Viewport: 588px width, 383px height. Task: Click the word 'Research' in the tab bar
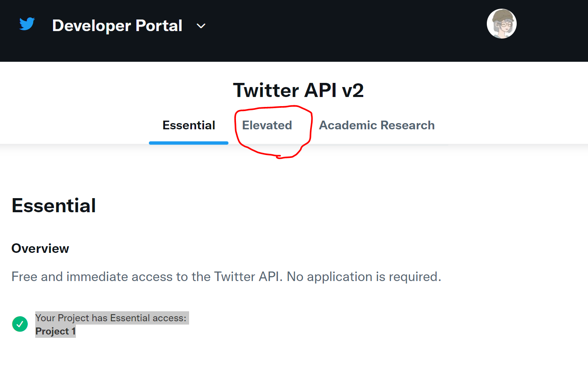[x=408, y=125]
